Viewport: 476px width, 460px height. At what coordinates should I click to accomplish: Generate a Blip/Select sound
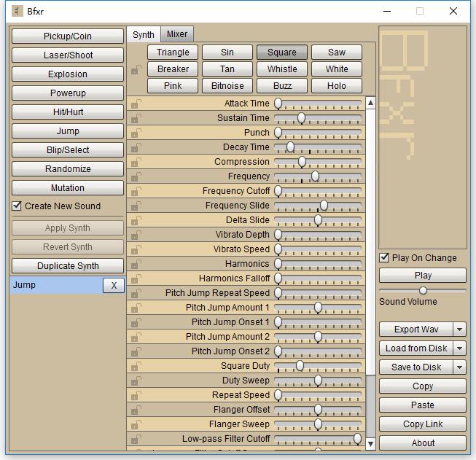tap(68, 150)
